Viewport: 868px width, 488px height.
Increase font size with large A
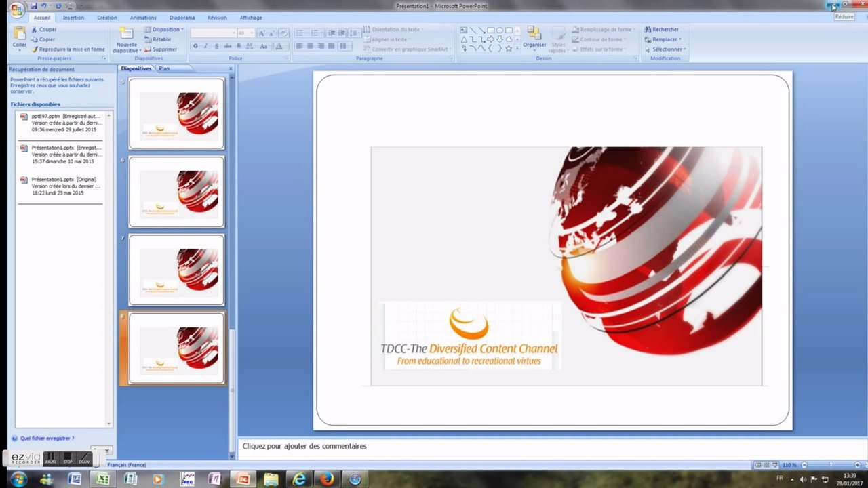[x=262, y=33]
